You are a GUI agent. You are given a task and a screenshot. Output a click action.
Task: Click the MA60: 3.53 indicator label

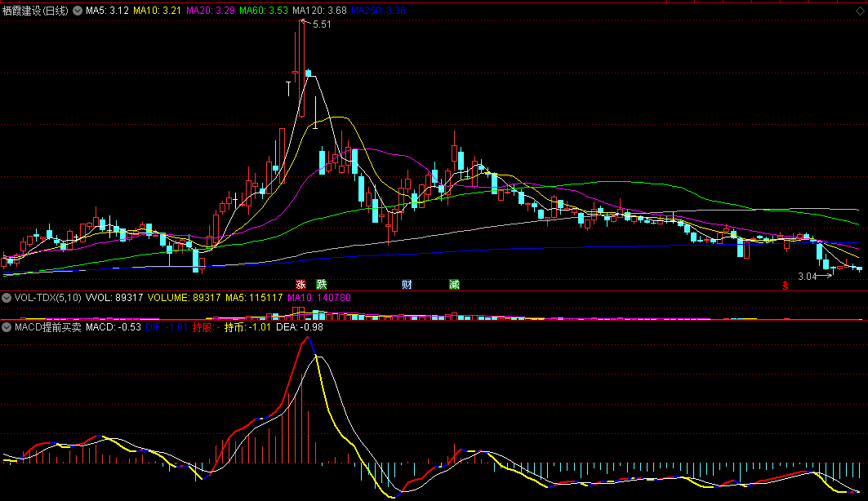[264, 11]
